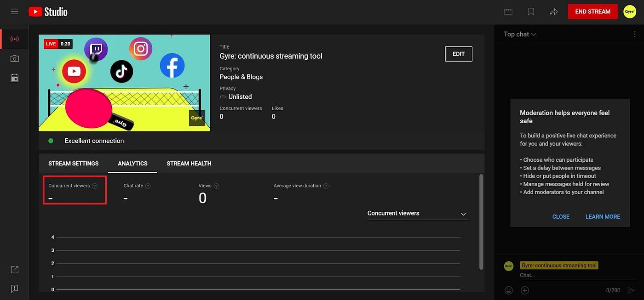The width and height of the screenshot is (644, 300).
Task: Open the clapperboard highlight icon in header
Action: click(x=508, y=11)
